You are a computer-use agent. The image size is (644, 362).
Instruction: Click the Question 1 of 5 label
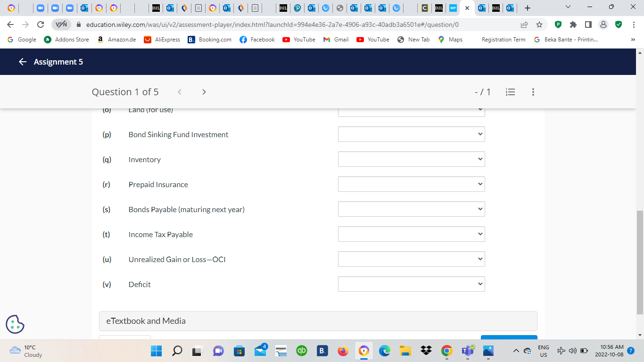(125, 92)
